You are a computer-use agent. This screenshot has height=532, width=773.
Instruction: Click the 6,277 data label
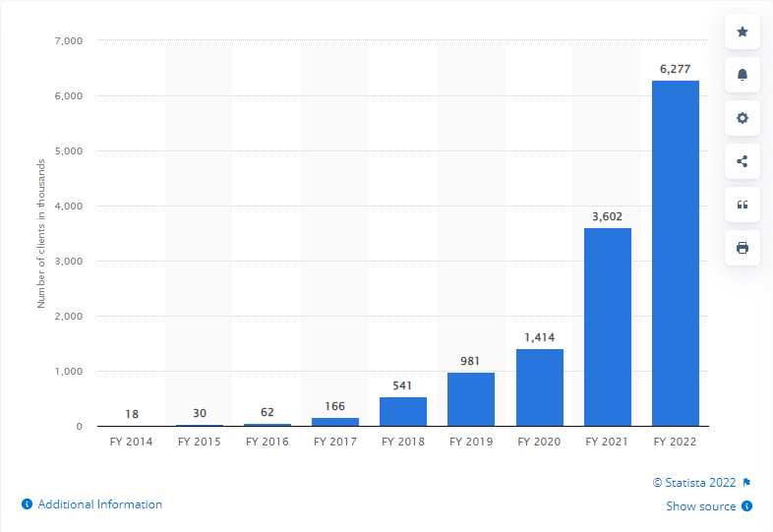(676, 69)
